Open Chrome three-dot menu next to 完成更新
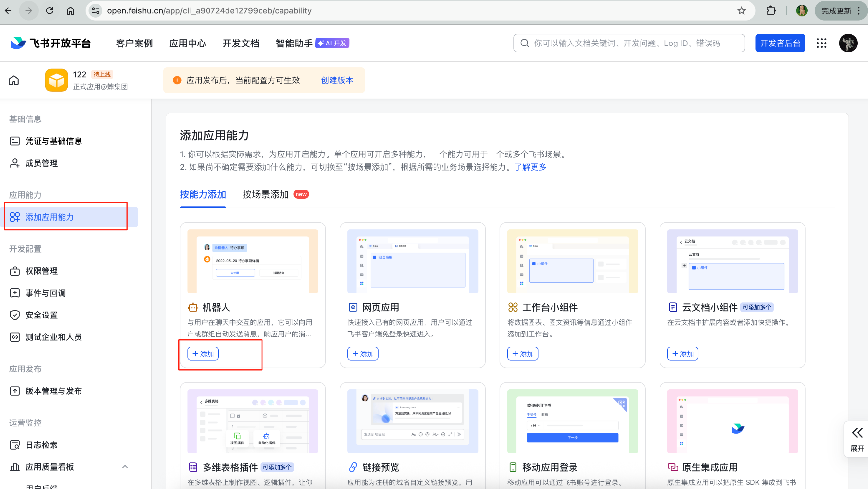Viewport: 868px width, 489px height. (x=859, y=11)
